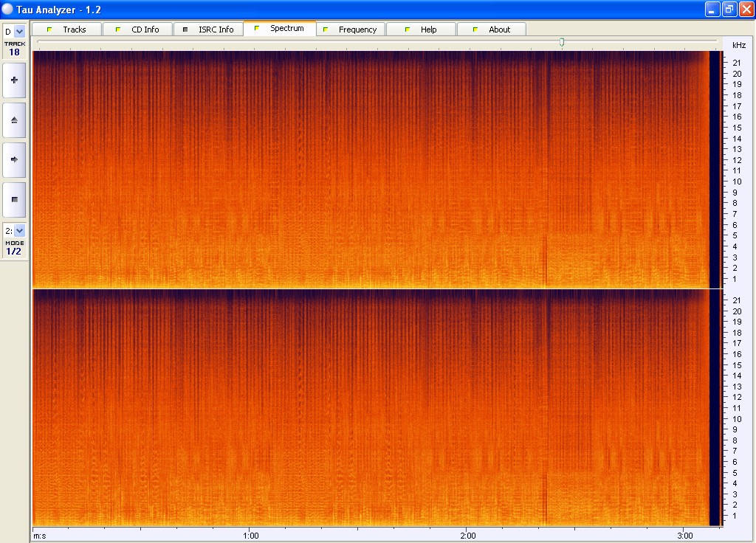The width and height of the screenshot is (756, 543).
Task: Click the Tau Analyzer title bar icon
Action: pyautogui.click(x=8, y=9)
